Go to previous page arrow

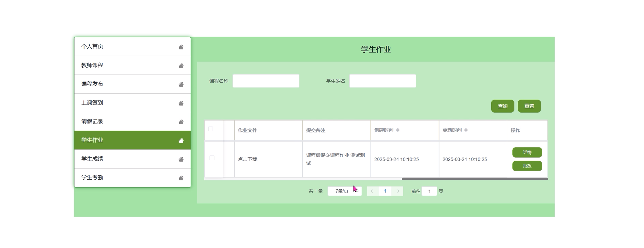372,191
